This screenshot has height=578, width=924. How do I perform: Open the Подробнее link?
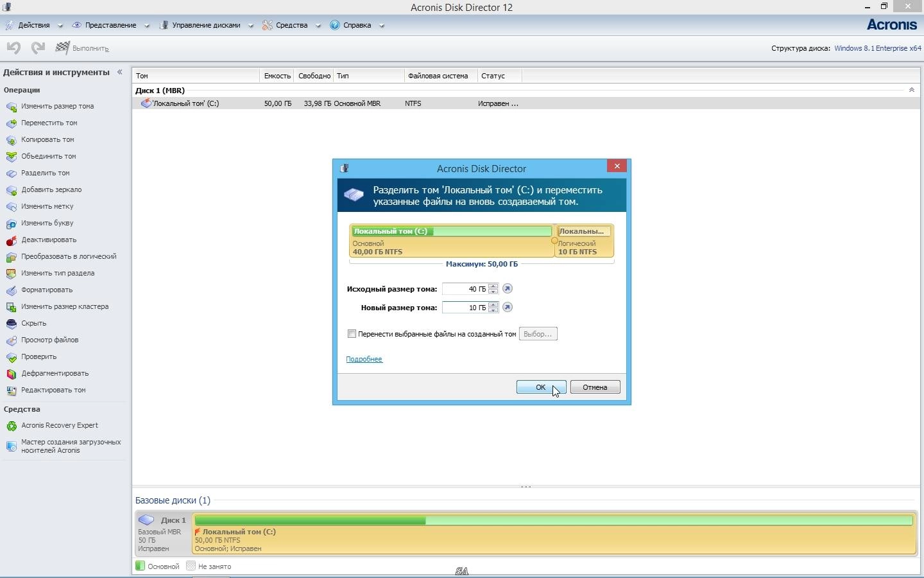(x=364, y=359)
